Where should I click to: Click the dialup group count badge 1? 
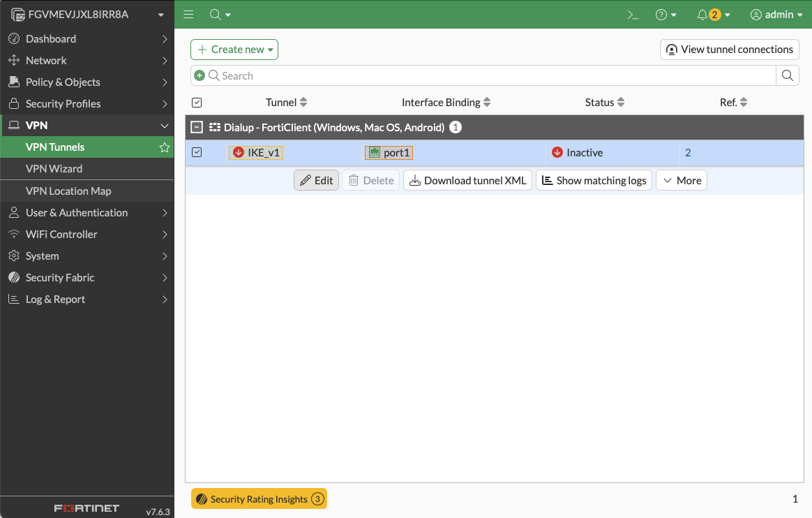coord(456,128)
